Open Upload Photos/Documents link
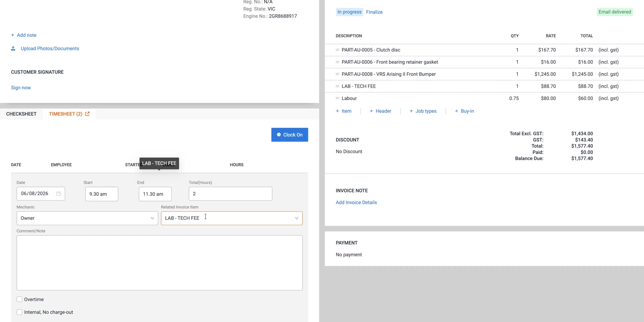The height and width of the screenshot is (322, 644). (50, 49)
